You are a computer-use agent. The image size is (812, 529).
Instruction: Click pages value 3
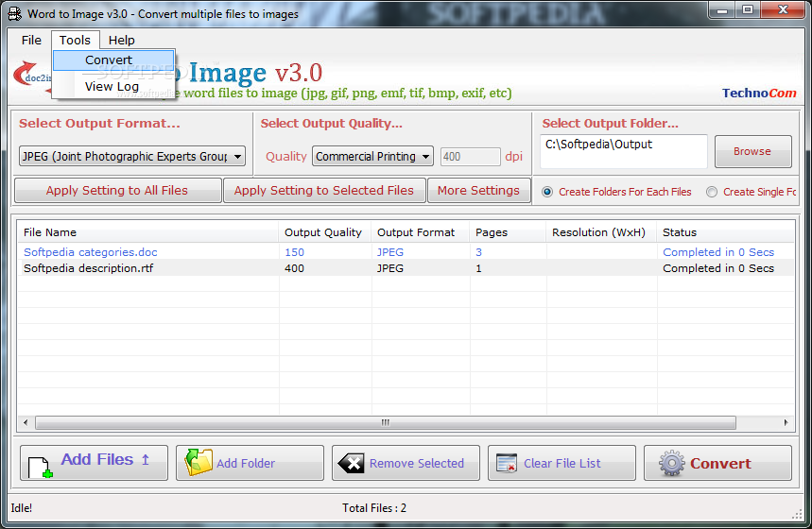pos(479,252)
